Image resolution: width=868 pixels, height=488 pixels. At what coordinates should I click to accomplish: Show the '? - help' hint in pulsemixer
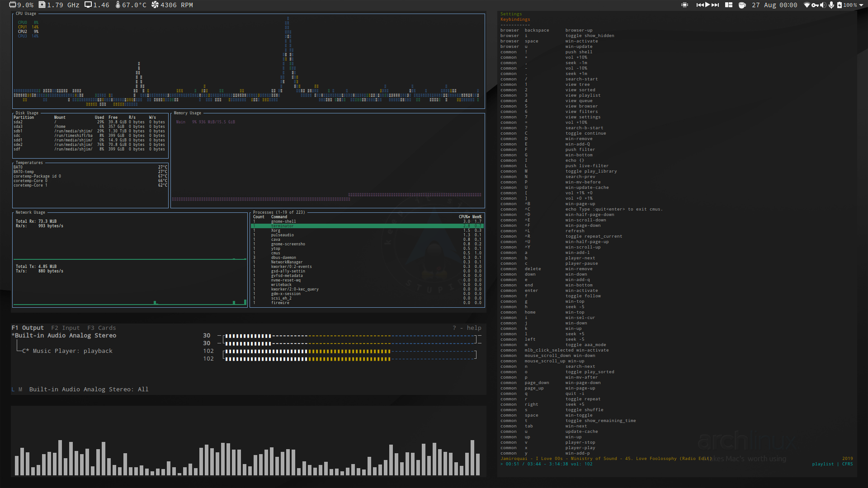pos(467,328)
